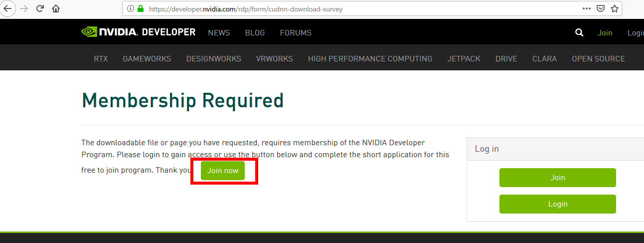Open DRIVE navigation item
The width and height of the screenshot is (644, 243).
pos(506,58)
